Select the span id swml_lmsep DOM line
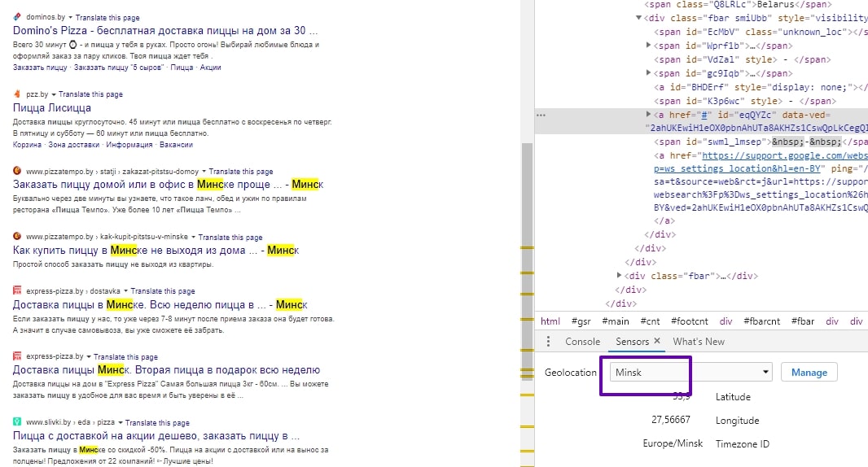 tap(760, 142)
